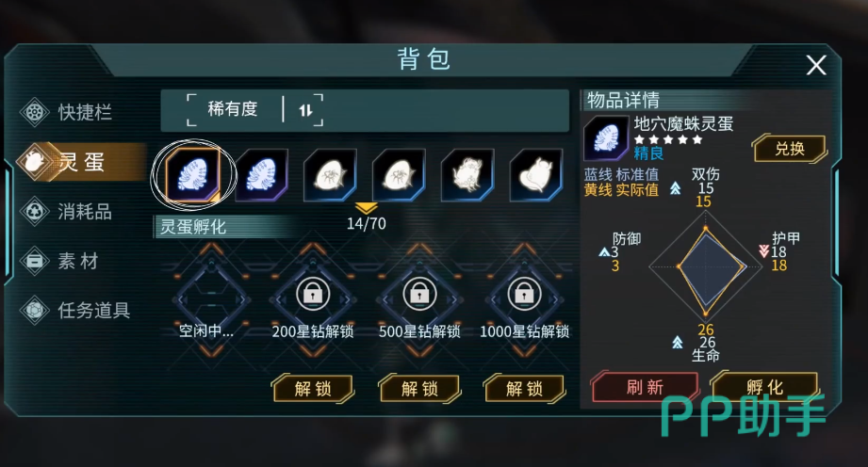Select the white egg in fifth slot
Screen dimensions: 868x467
pyautogui.click(x=467, y=174)
